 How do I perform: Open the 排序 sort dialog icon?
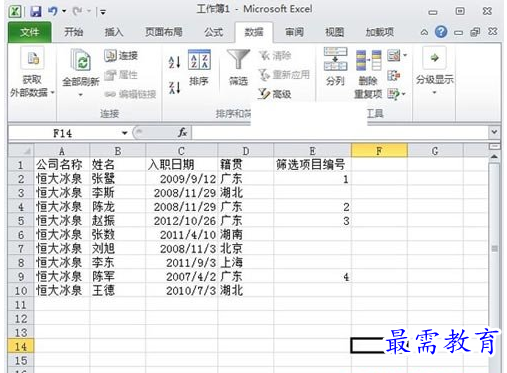tap(199, 60)
